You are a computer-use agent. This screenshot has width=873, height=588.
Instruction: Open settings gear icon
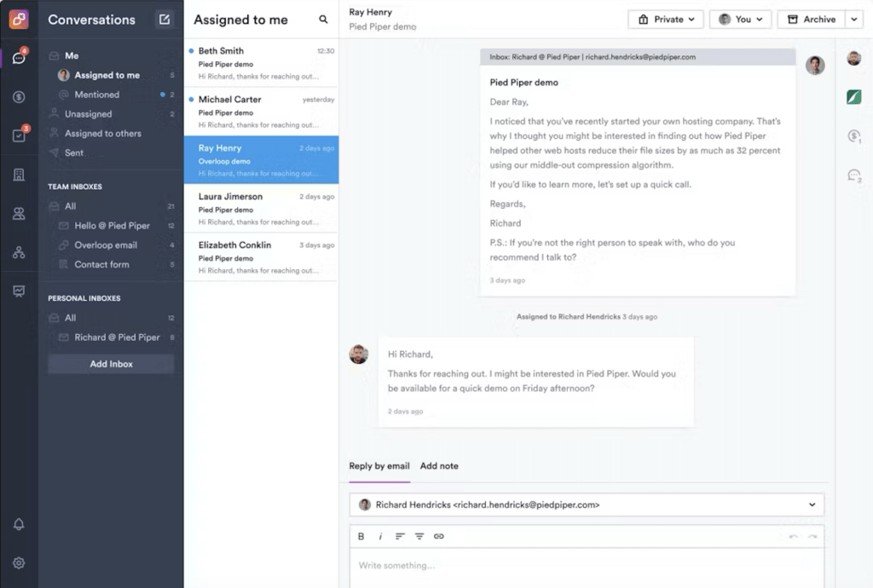point(19,562)
